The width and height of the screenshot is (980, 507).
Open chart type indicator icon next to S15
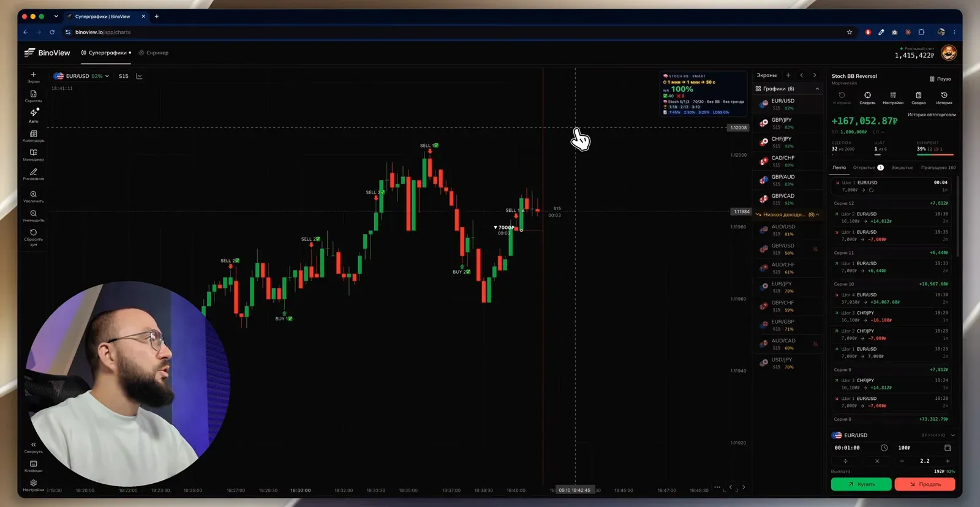pyautogui.click(x=139, y=76)
